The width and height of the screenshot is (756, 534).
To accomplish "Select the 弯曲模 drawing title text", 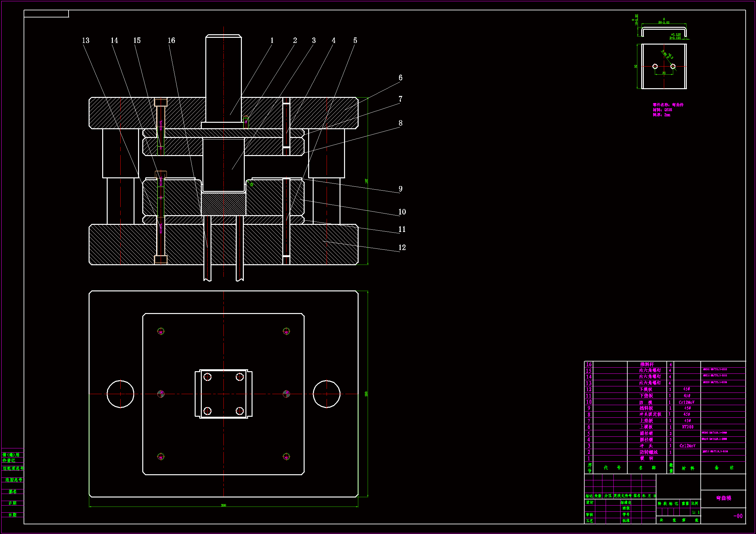I will click(723, 498).
